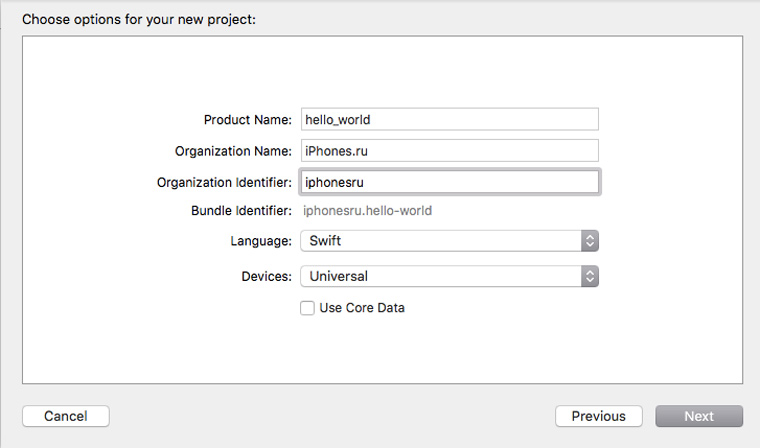This screenshot has width=760, height=448.
Task: Click the Cancel button
Action: click(66, 416)
